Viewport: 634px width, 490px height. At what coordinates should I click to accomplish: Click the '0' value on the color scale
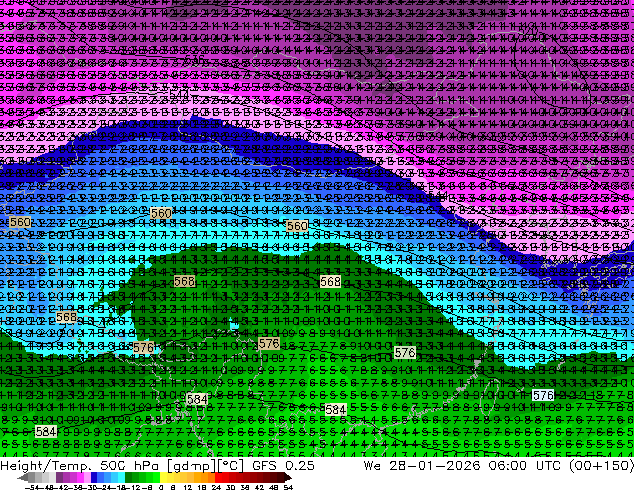[161, 488]
